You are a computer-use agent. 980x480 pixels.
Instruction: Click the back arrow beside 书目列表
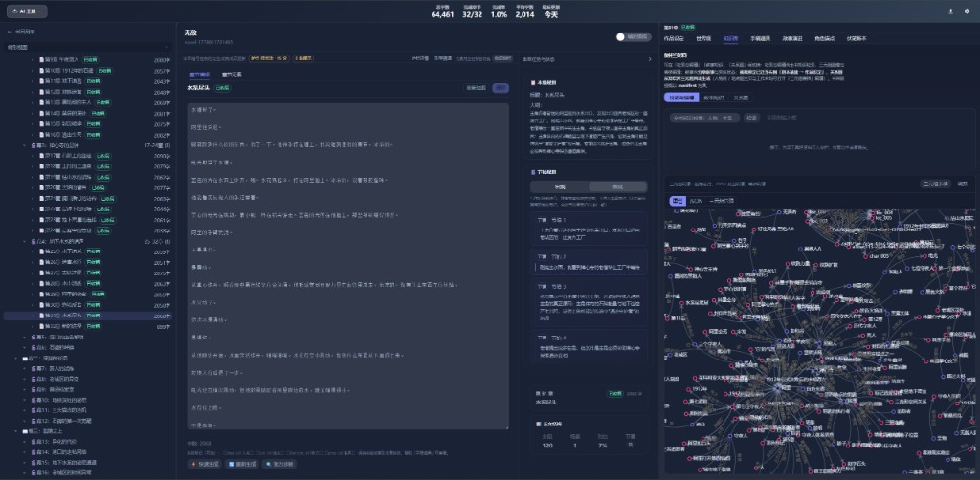pyautogui.click(x=10, y=32)
